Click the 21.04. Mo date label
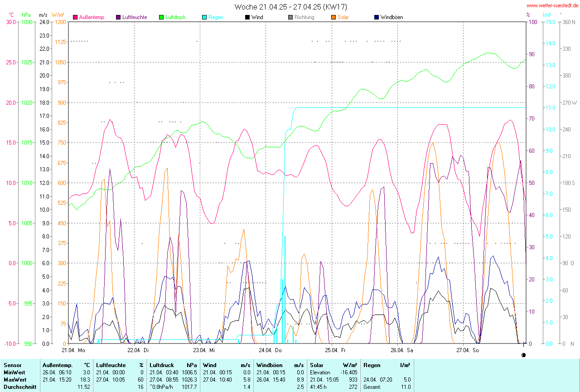 point(73,350)
